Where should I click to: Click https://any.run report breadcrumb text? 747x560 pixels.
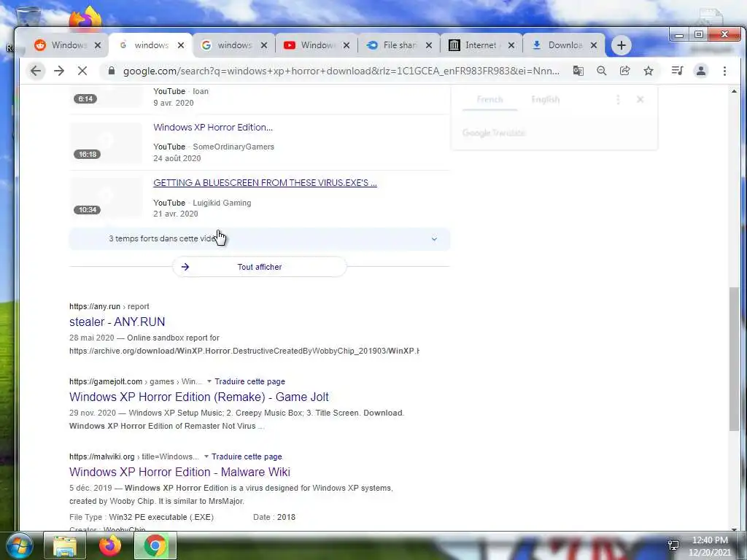click(x=109, y=307)
